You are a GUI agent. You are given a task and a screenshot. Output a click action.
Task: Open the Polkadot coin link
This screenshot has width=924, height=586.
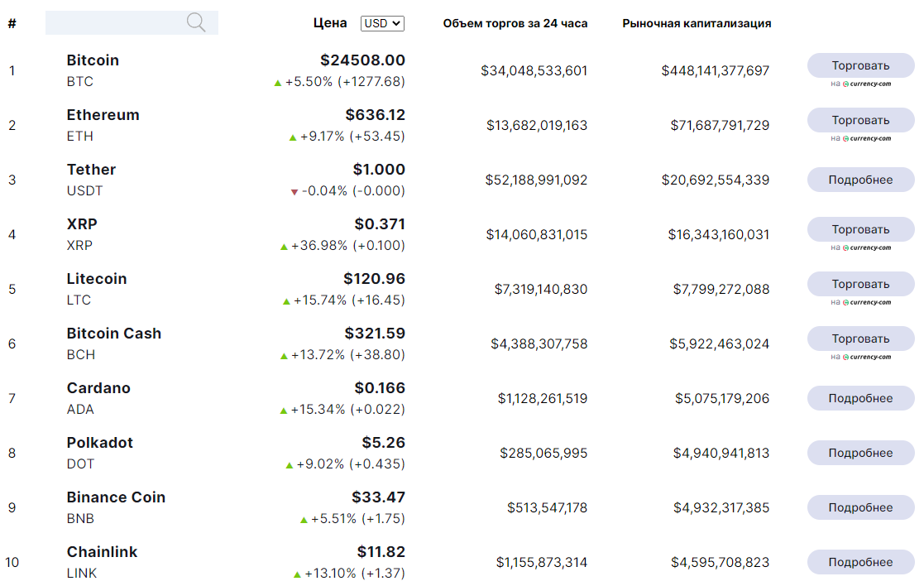point(99,443)
